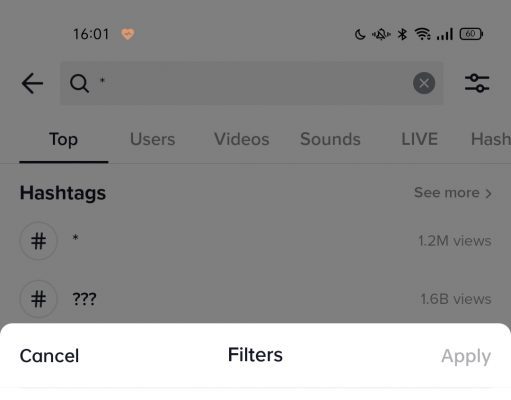
Task: Cancel the Filters sheet
Action: point(49,356)
